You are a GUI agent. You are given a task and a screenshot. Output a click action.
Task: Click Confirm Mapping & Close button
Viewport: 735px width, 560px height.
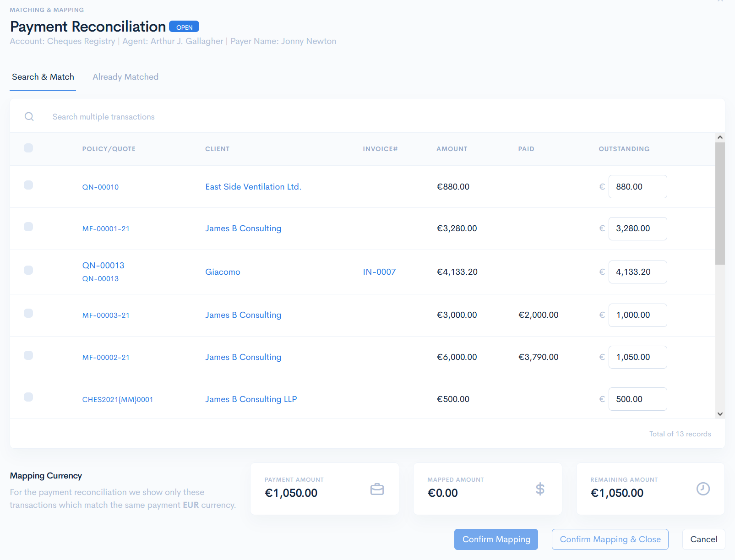[x=610, y=539]
